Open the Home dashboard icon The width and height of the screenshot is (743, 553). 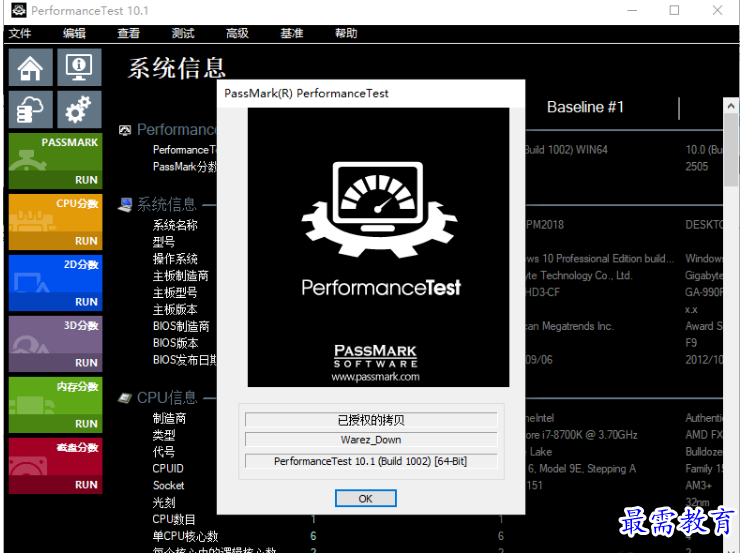point(31,67)
